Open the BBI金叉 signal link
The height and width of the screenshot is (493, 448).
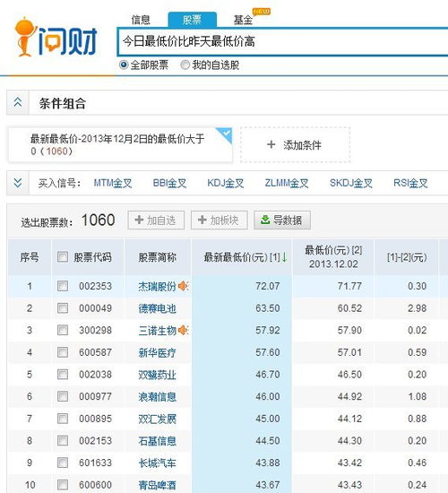pyautogui.click(x=169, y=183)
